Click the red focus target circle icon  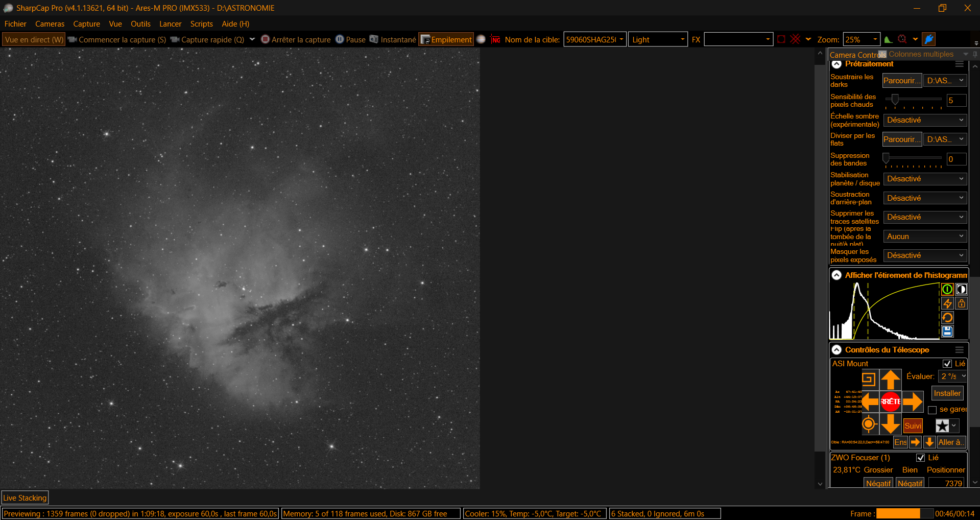(x=902, y=39)
